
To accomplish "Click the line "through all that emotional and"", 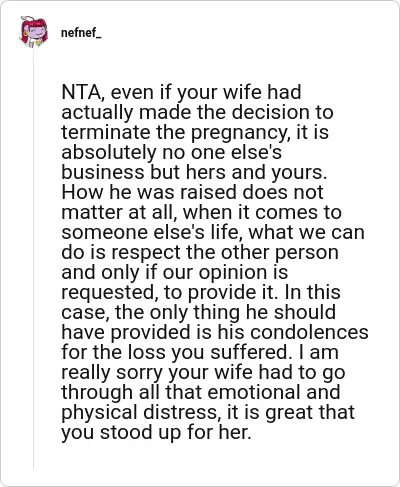I will pos(201,392).
